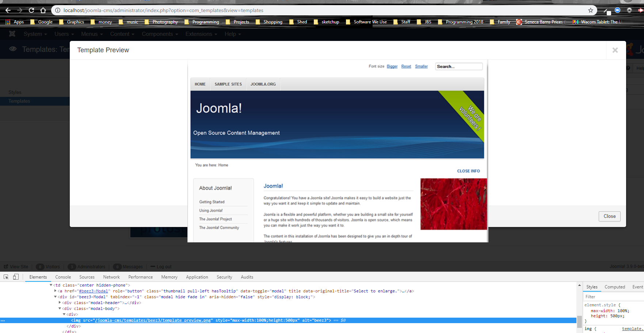
Task: Switch to the Security tab
Action: tap(224, 277)
